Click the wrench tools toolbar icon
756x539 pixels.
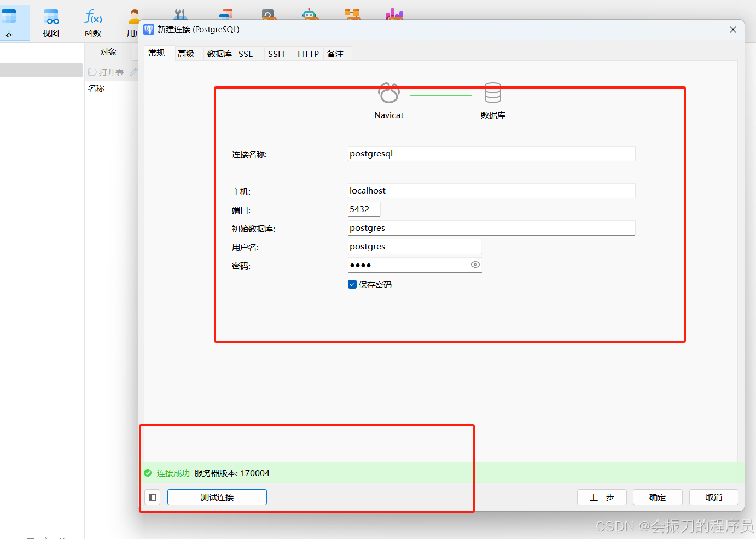180,15
